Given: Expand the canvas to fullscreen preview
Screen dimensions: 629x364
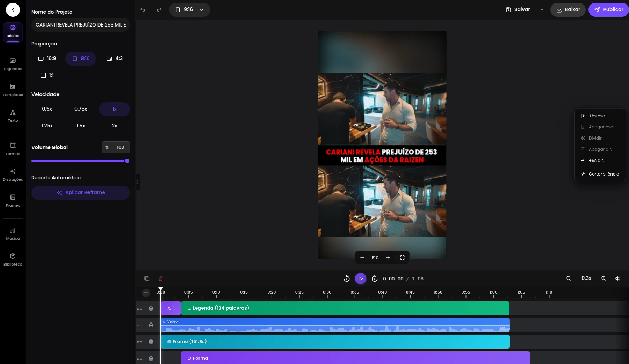Looking at the screenshot, I should click(x=402, y=258).
